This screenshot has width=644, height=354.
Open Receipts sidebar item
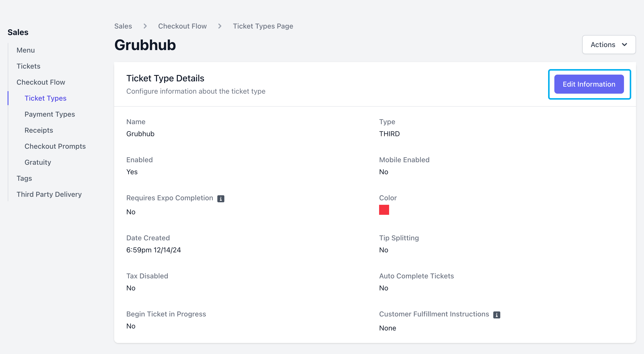39,130
